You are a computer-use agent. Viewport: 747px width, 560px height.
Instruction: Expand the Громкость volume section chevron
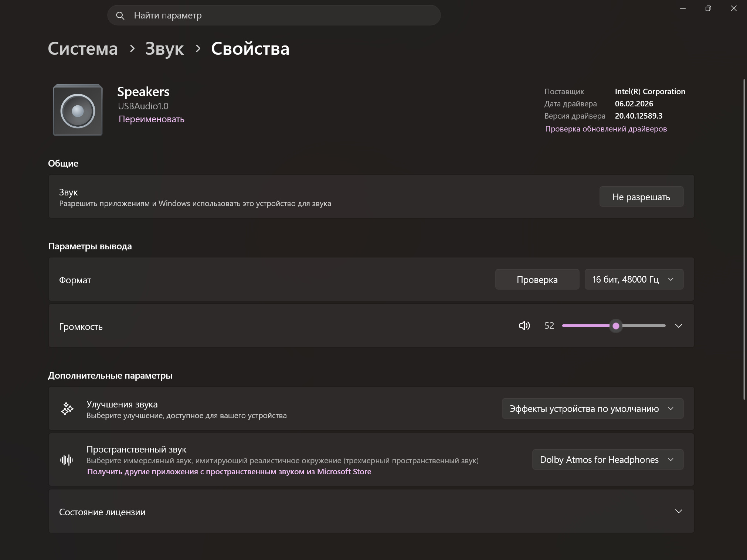pos(679,326)
